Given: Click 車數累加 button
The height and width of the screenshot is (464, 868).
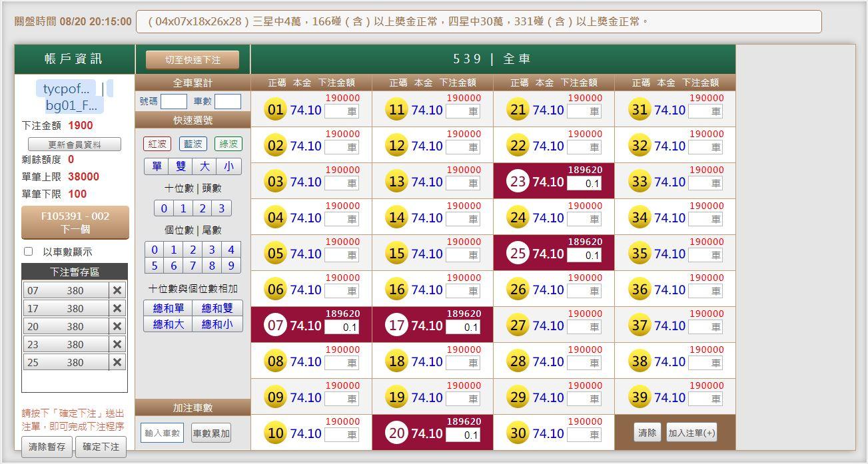Looking at the screenshot, I should tap(211, 433).
